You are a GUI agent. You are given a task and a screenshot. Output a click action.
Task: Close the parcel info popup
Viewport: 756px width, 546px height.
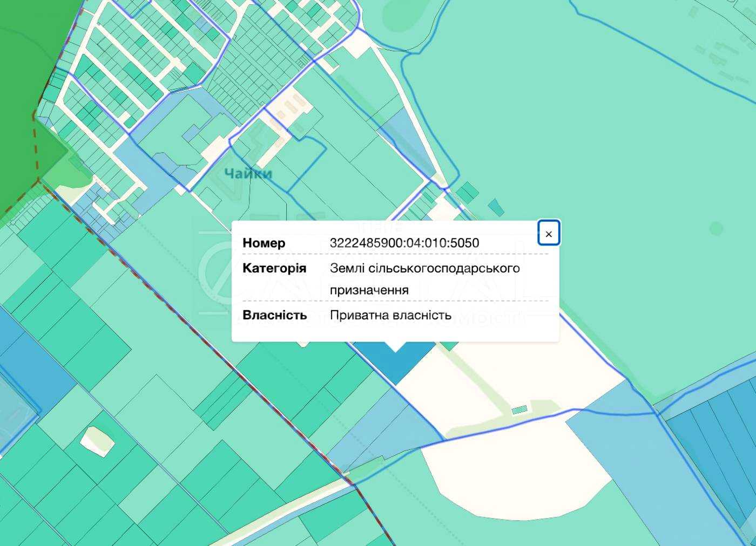point(549,234)
